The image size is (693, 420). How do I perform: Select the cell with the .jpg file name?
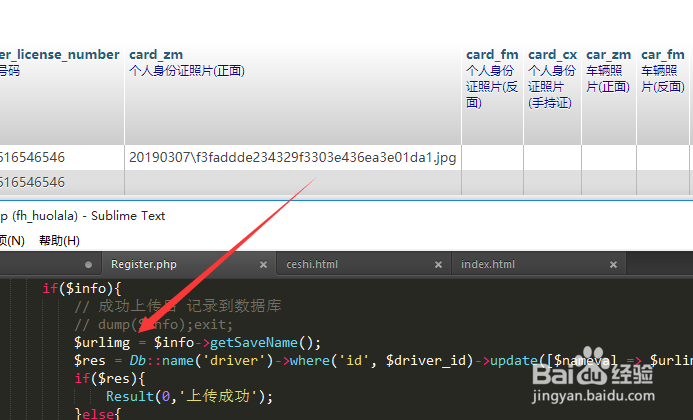click(x=293, y=157)
